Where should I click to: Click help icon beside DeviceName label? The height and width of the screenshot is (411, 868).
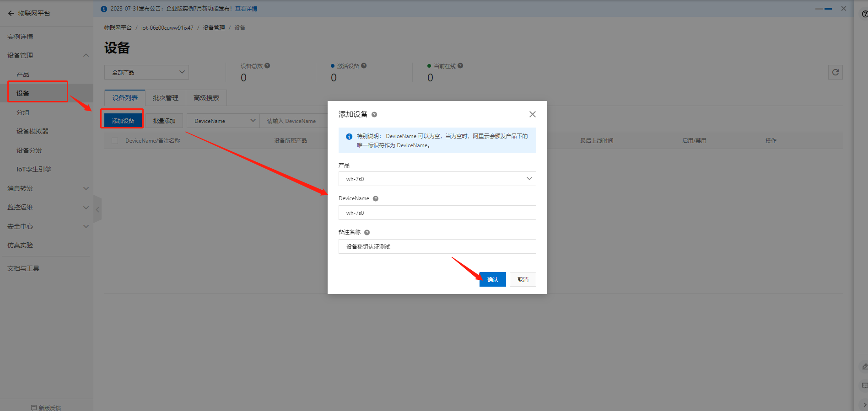coord(376,199)
